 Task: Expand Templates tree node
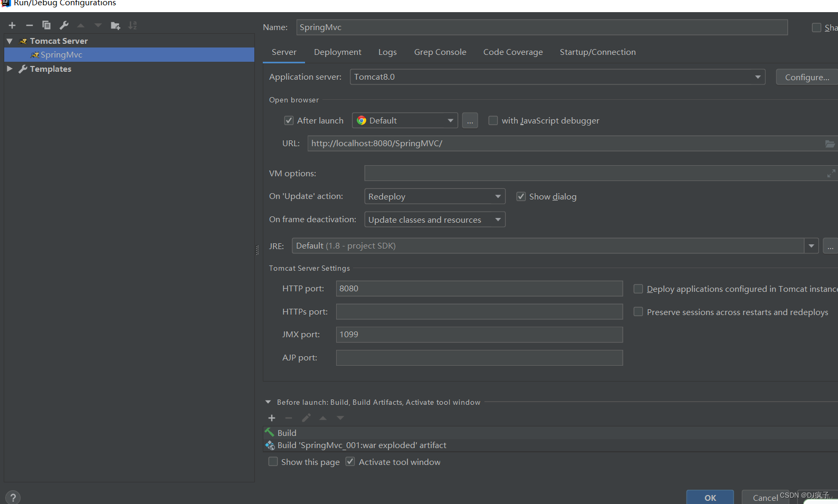(9, 69)
